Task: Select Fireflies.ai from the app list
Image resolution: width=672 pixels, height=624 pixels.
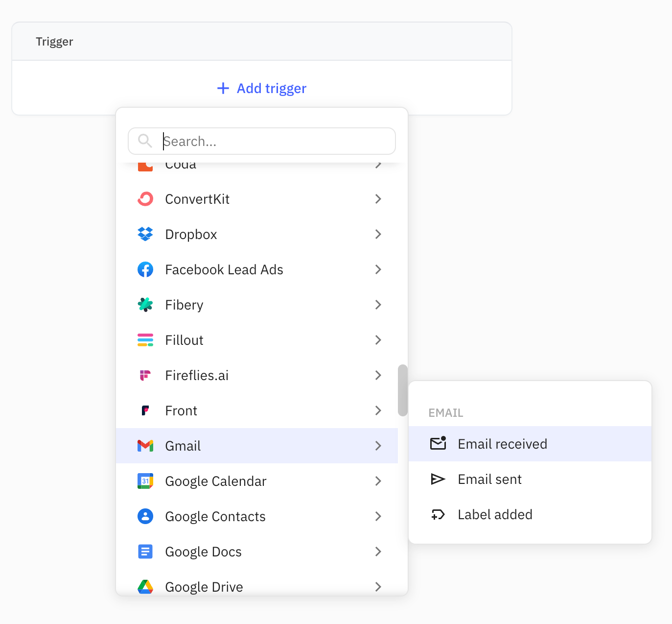Action: pyautogui.click(x=257, y=375)
